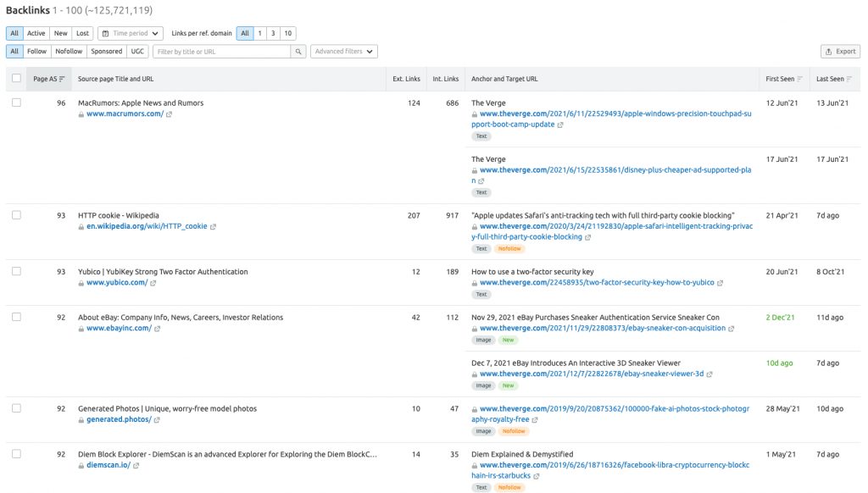Check the Generated Photos row checkbox
Image resolution: width=868 pixels, height=493 pixels.
coord(17,408)
